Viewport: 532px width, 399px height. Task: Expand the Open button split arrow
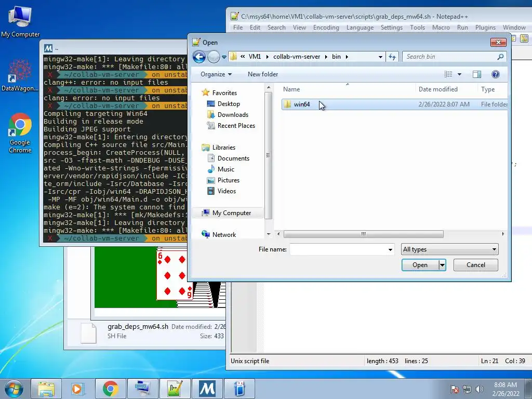click(x=442, y=265)
